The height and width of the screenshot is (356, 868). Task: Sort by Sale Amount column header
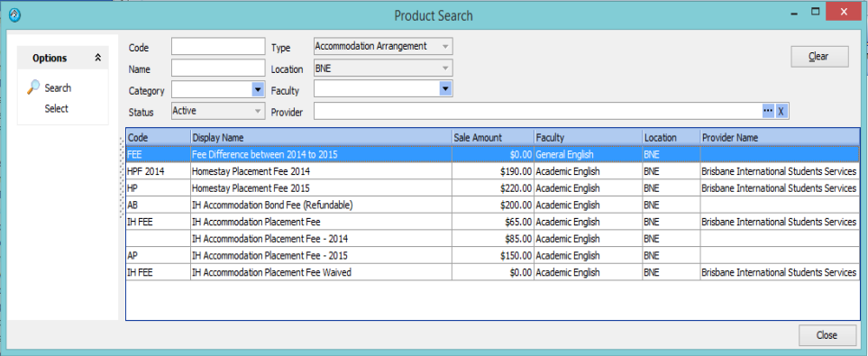493,137
